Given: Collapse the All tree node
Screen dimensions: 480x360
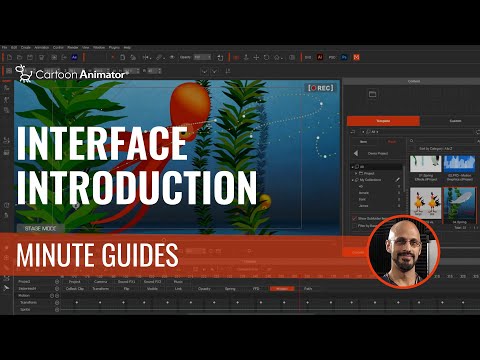Looking at the screenshot, I should click(353, 167).
